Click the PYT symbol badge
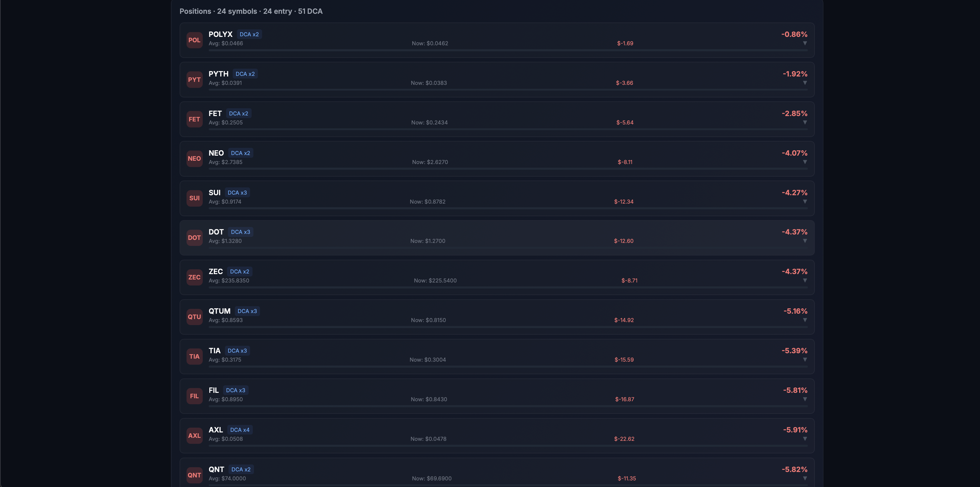This screenshot has width=980, height=487. (194, 79)
